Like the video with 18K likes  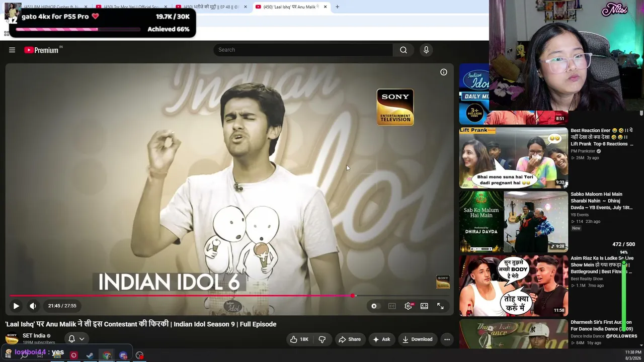coord(299,339)
